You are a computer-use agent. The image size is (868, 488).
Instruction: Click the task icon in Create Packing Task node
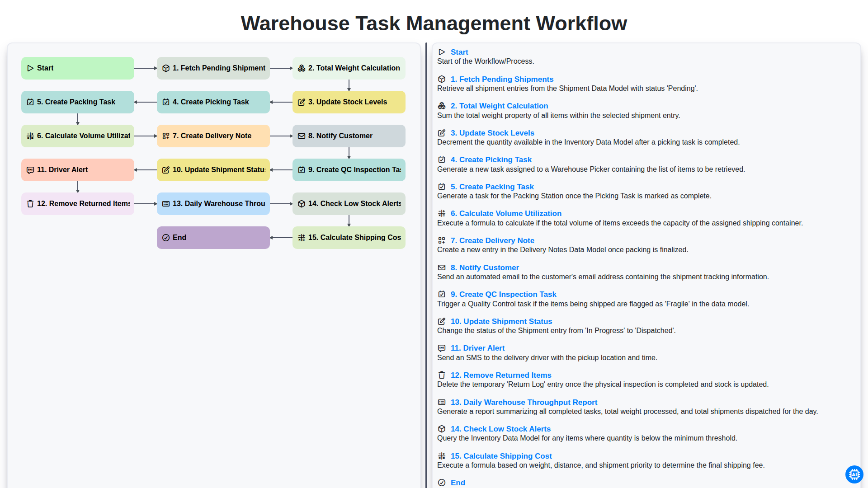tap(30, 102)
